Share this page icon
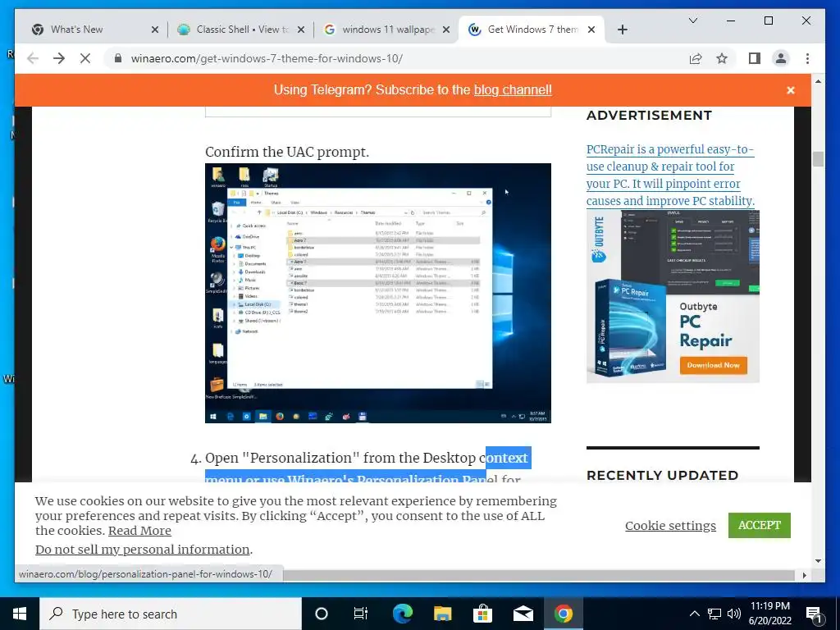The width and height of the screenshot is (840, 630). click(x=696, y=58)
